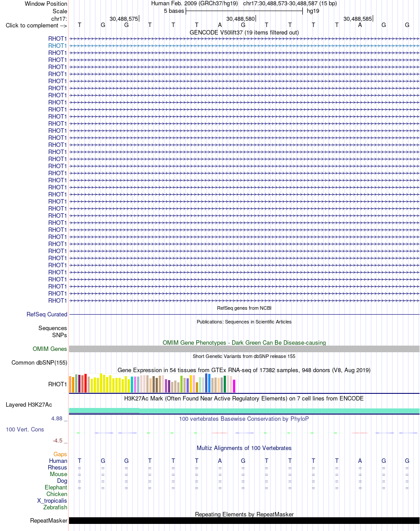The height and width of the screenshot is (531, 420).
Task: Click the gray OMIM Genes bar
Action: coord(244,349)
